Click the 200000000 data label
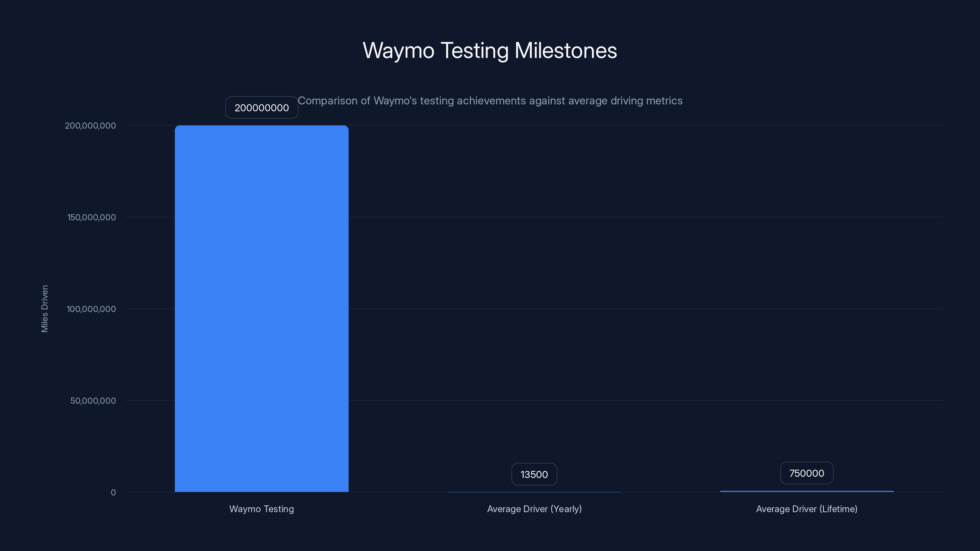This screenshot has width=980, height=551. click(261, 108)
